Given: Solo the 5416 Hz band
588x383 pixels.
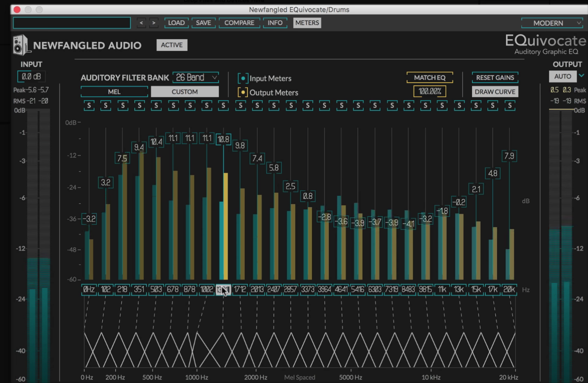Looking at the screenshot, I should (358, 106).
